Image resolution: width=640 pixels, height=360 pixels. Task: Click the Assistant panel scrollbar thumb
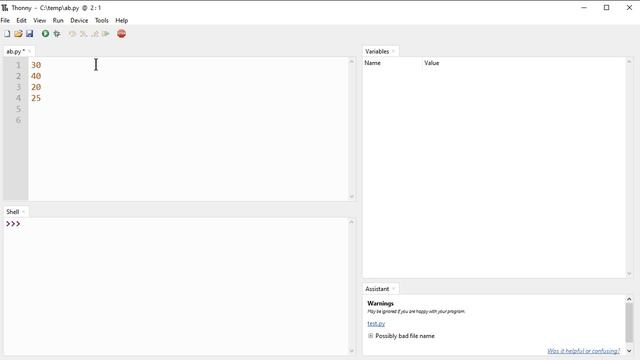click(x=629, y=322)
